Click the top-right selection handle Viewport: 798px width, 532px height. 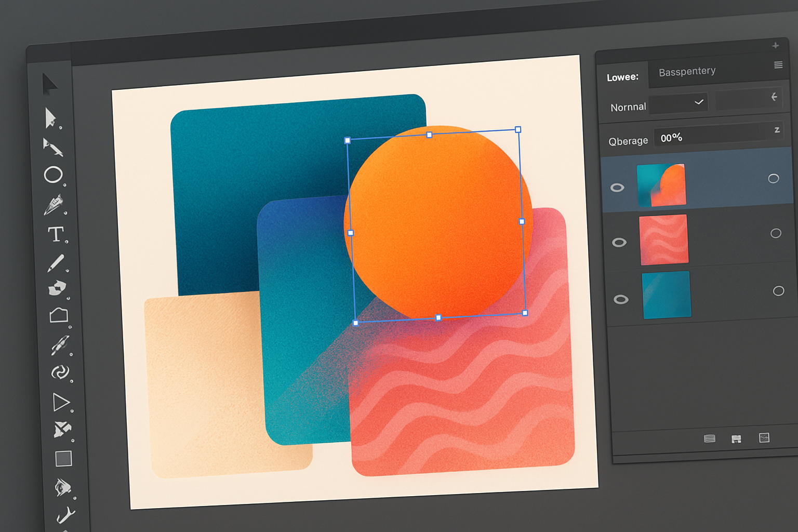[518, 129]
